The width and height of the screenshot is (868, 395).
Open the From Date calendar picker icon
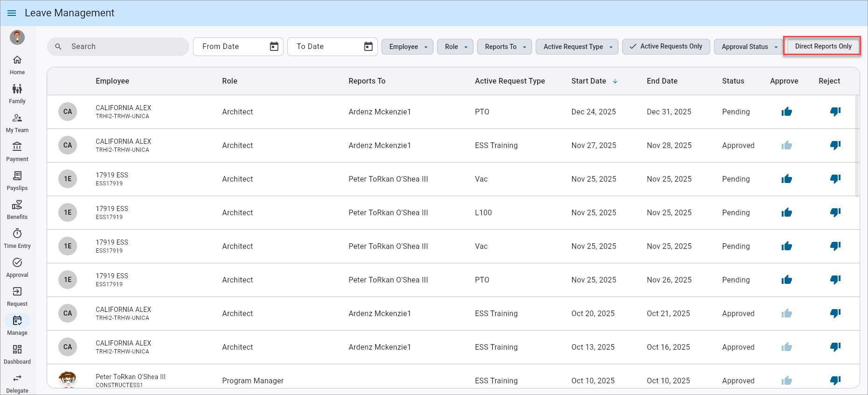point(274,47)
